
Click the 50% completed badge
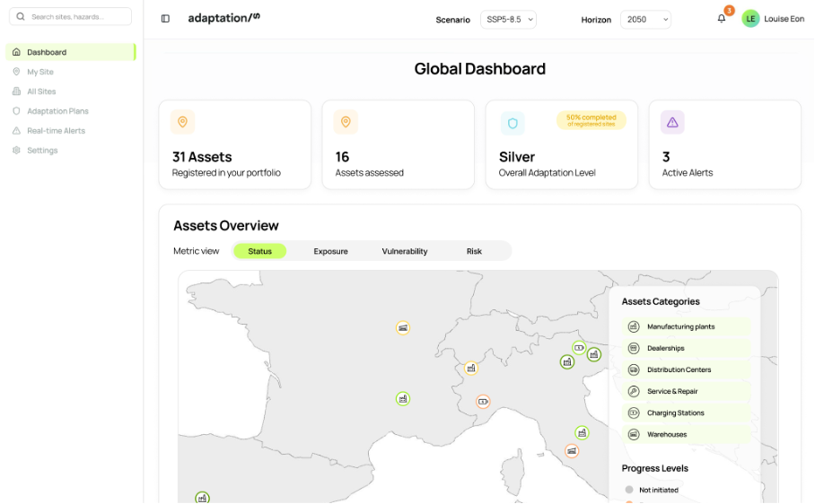(591, 120)
